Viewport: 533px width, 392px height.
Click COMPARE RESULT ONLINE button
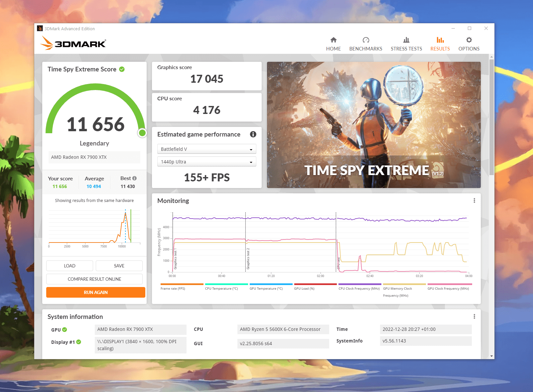pyautogui.click(x=94, y=279)
